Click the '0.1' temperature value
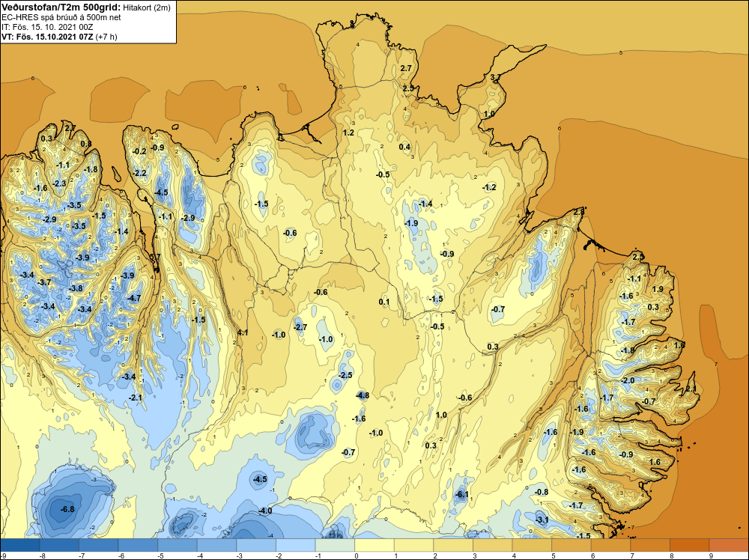The width and height of the screenshot is (749, 560). point(384,302)
